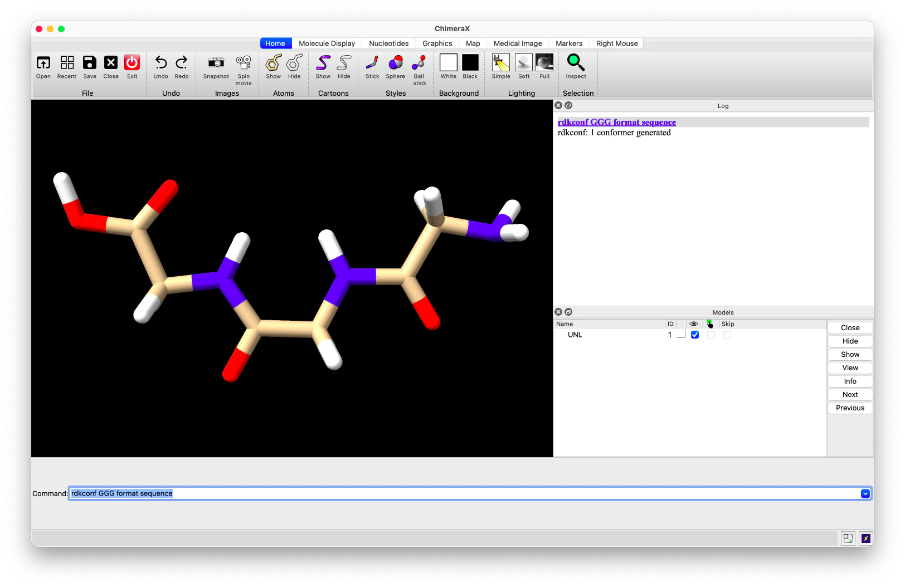Image resolution: width=905 pixels, height=588 pixels.
Task: Click the red Exit power icon
Action: [x=132, y=62]
